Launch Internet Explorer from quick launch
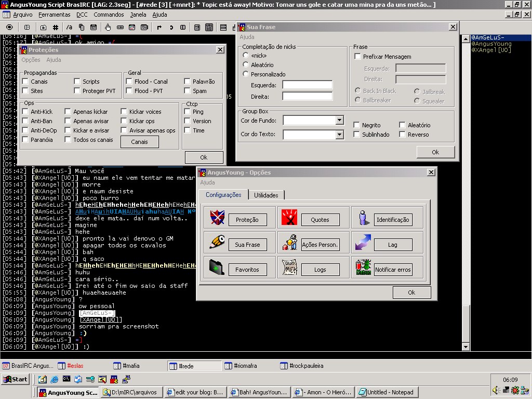Image resolution: width=532 pixels, height=399 pixels. click(54, 379)
